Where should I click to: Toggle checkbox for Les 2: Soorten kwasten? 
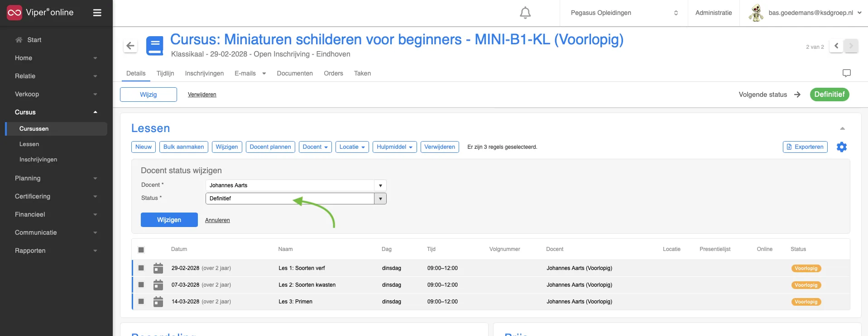(x=141, y=285)
